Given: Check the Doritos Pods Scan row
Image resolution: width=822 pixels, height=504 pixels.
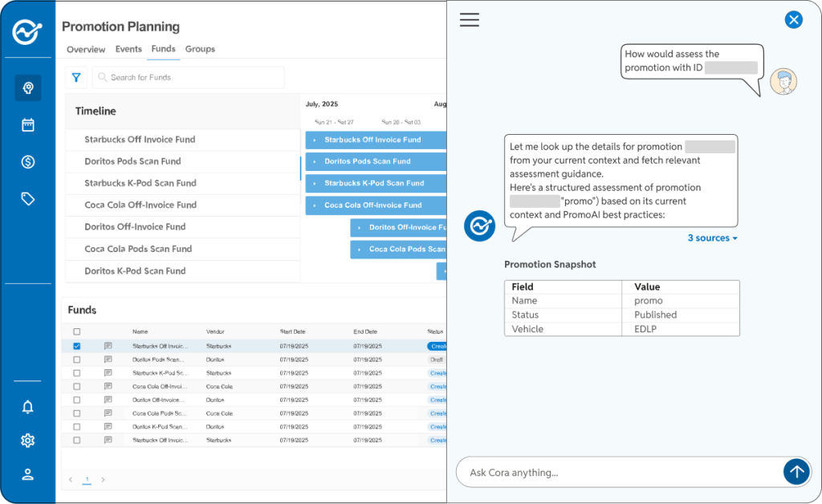Looking at the screenshot, I should pyautogui.click(x=77, y=360).
